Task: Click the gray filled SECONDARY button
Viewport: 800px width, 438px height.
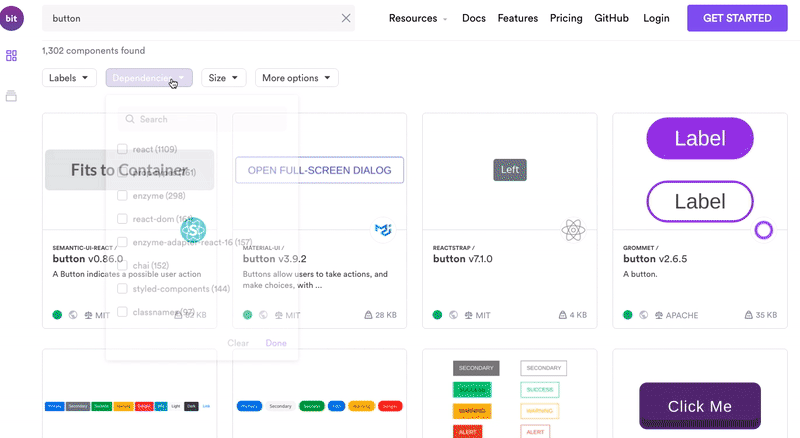Action: [476, 368]
